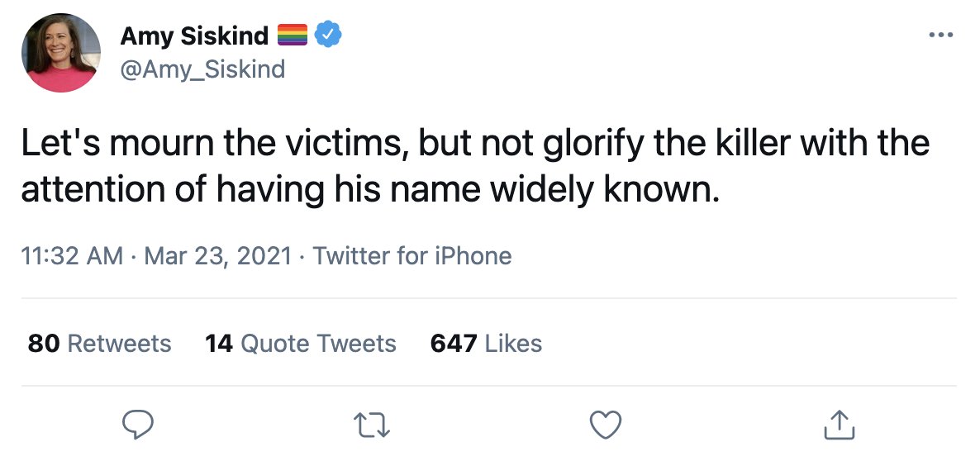Click the tweet line starting "Let's mourn"
This screenshot has height=461, width=980.
[476, 145]
